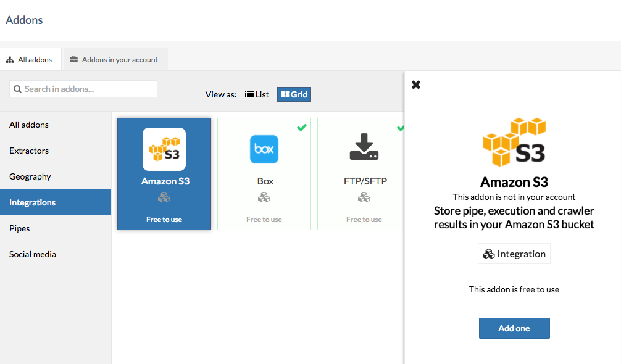Click the green checkmark on the Box card
The height and width of the screenshot is (364, 621).
(x=302, y=128)
